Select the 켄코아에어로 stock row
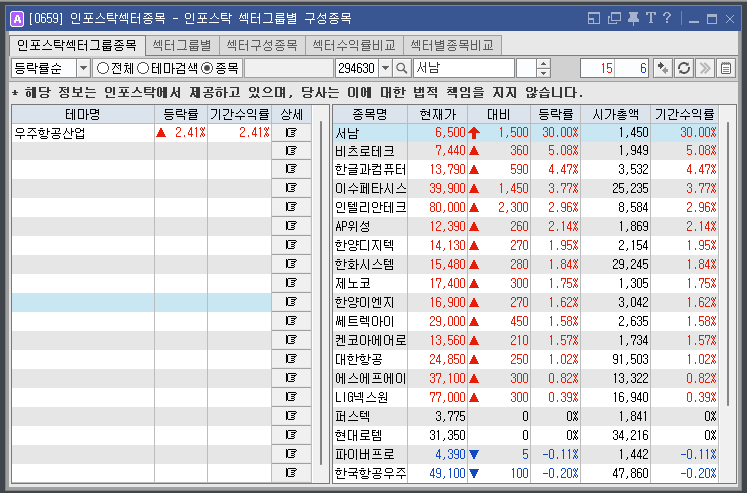 525,341
